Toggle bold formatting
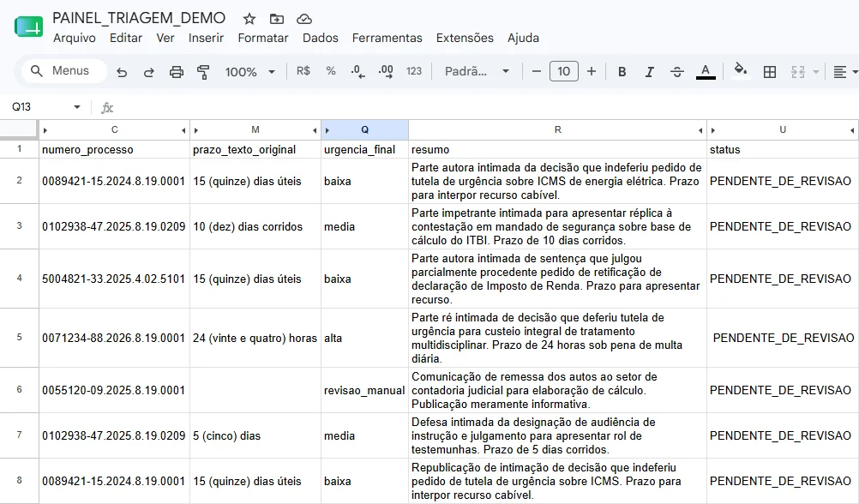 tap(622, 72)
